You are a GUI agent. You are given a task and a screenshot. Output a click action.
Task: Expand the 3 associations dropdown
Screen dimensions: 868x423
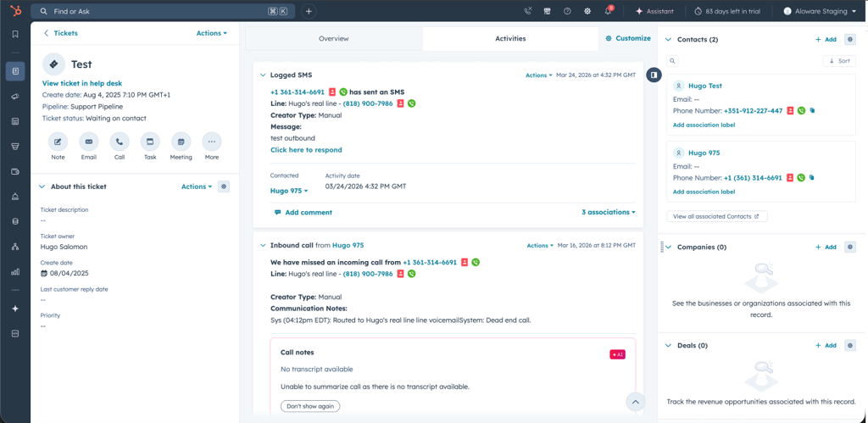pos(608,212)
